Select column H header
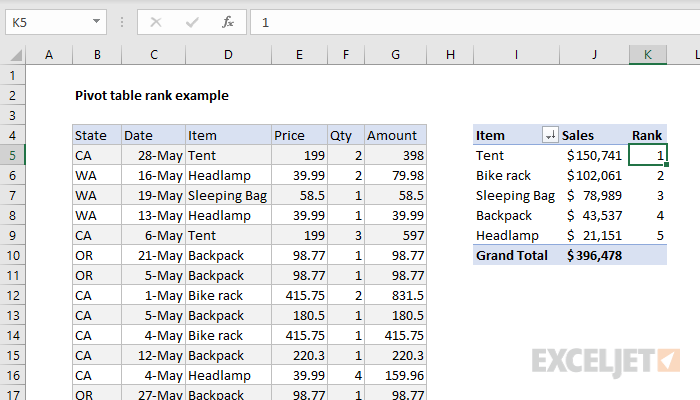Screen dimensions: 700x400 pyautogui.click(x=450, y=55)
